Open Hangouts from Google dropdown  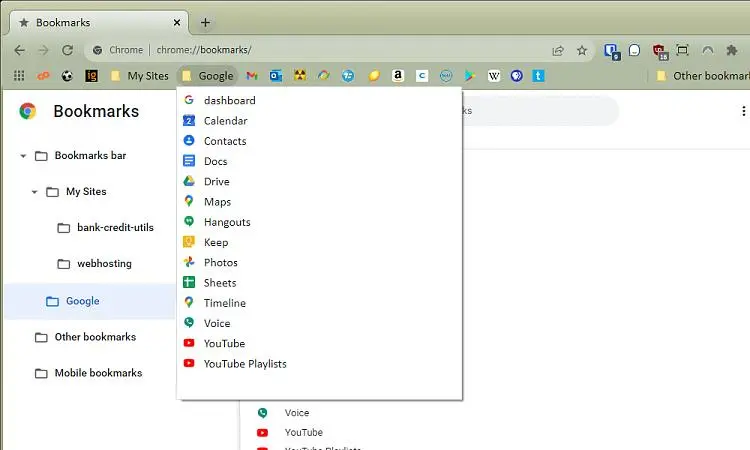click(319, 222)
